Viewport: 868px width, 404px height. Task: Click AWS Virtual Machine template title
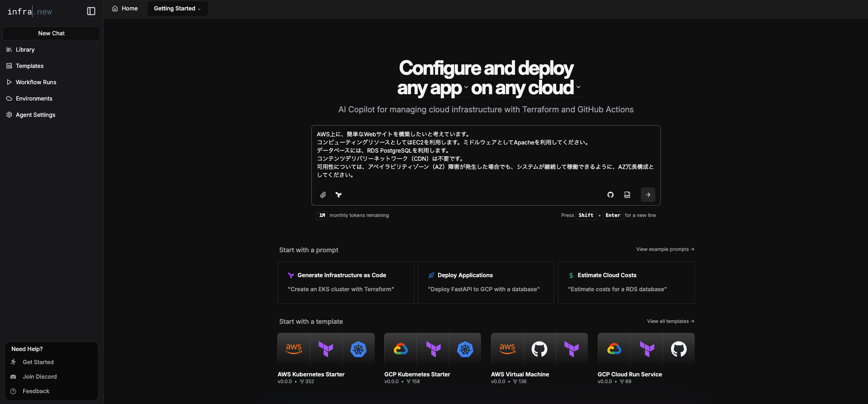tap(520, 374)
